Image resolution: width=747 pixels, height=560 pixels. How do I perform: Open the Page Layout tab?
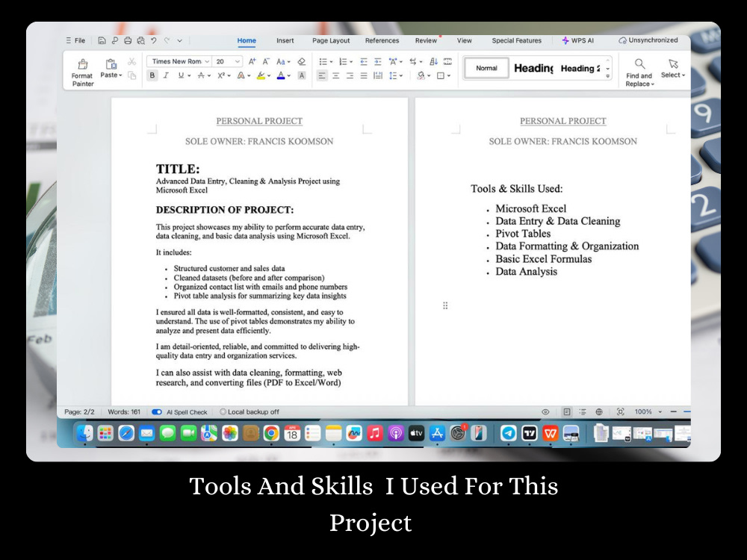point(331,40)
